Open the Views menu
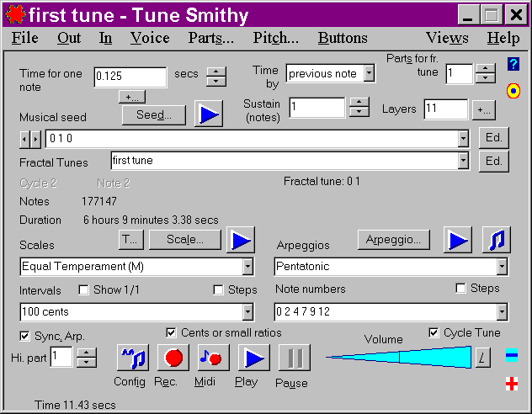This screenshot has height=414, width=532. click(x=447, y=38)
